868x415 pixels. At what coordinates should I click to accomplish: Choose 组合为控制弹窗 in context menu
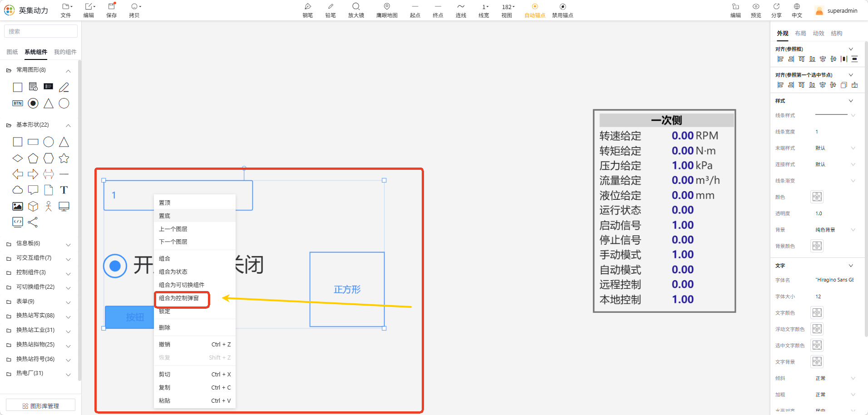pyautogui.click(x=195, y=298)
